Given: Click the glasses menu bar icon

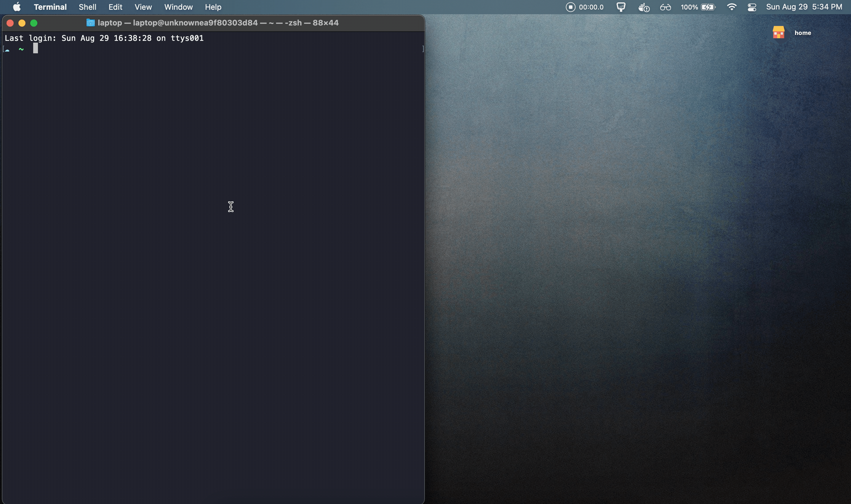Looking at the screenshot, I should [x=666, y=7].
